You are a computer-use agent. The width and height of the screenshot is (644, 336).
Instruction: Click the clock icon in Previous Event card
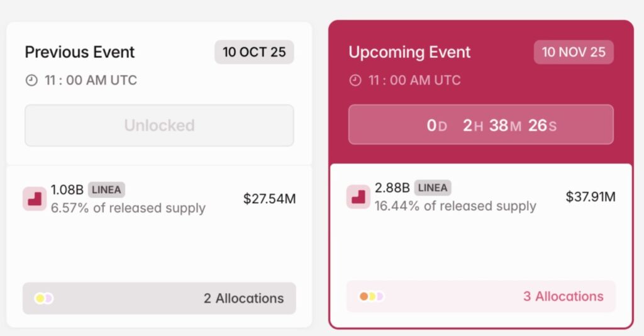coord(31,81)
